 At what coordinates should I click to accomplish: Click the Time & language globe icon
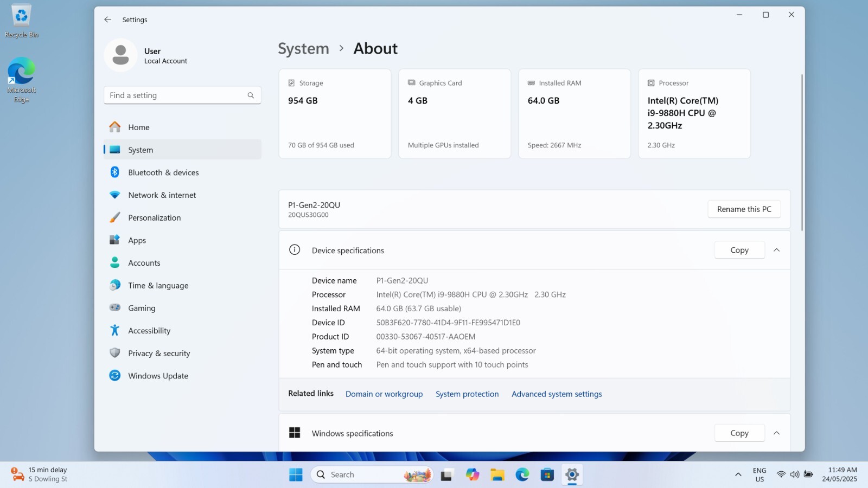pos(115,285)
